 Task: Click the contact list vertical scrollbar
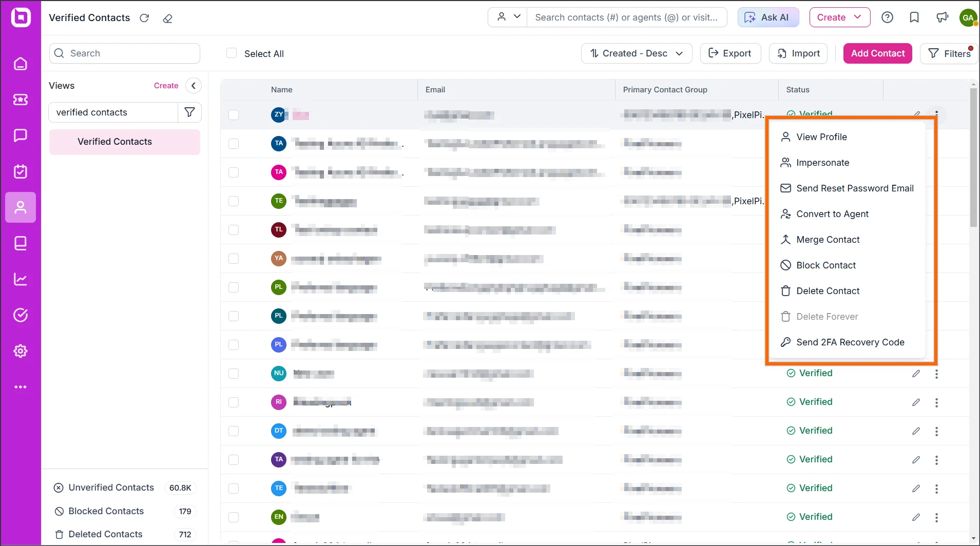(x=973, y=157)
